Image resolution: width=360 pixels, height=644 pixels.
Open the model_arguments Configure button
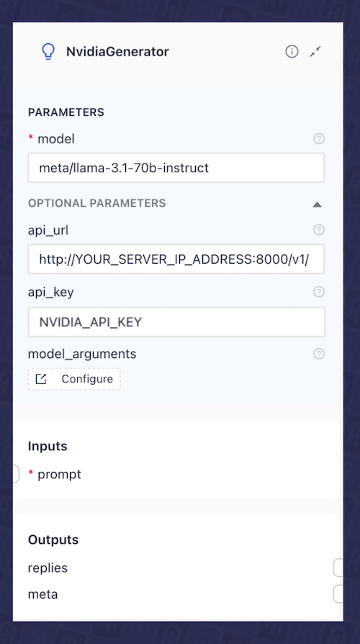point(74,379)
